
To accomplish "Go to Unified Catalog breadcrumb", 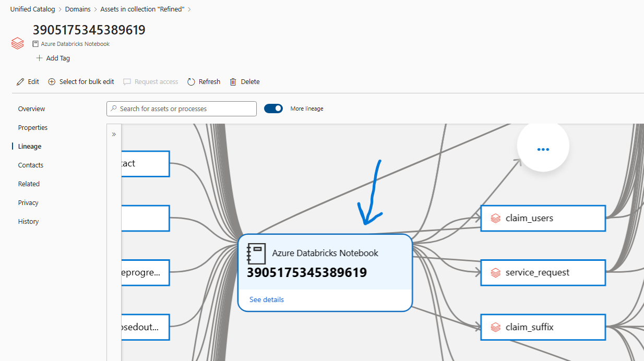I will pos(32,9).
